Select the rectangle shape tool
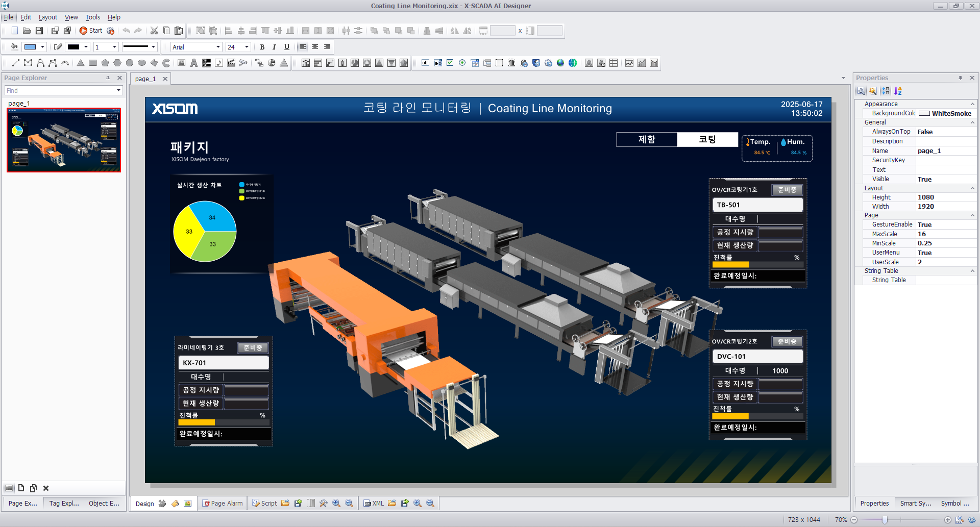 [93, 63]
